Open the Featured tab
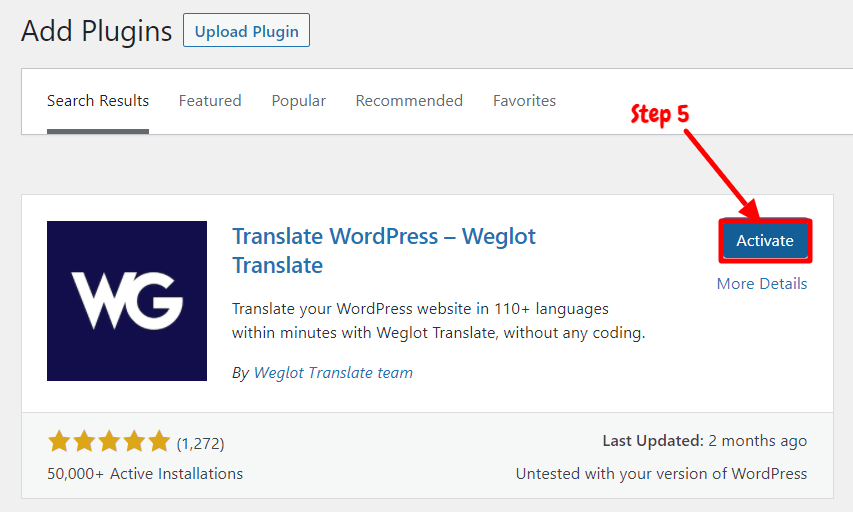 tap(210, 101)
